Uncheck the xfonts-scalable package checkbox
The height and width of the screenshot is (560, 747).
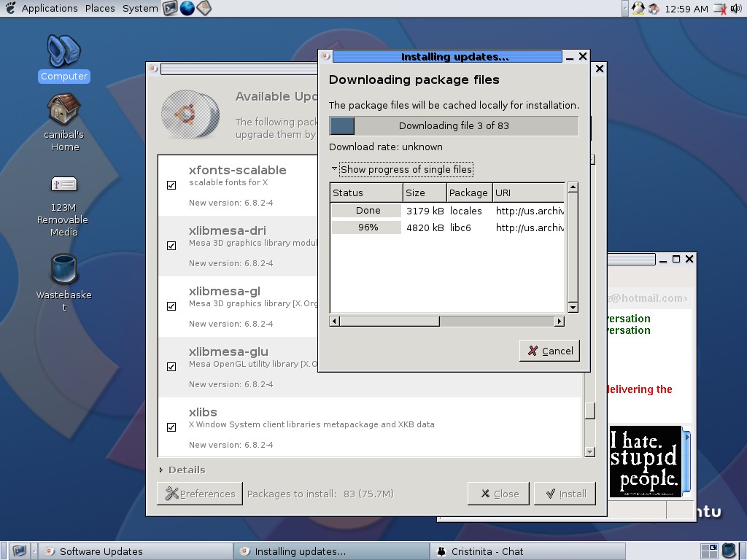coord(171,185)
